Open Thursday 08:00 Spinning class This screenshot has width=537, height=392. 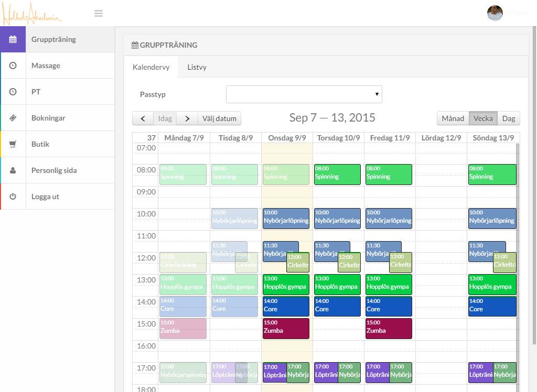(337, 175)
